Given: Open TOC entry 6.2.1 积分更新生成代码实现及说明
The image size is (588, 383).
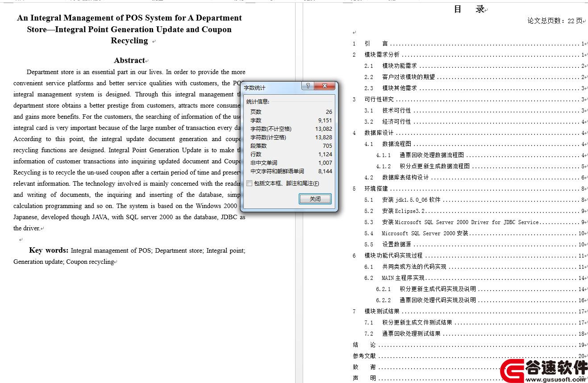Looking at the screenshot, I should (480, 289).
